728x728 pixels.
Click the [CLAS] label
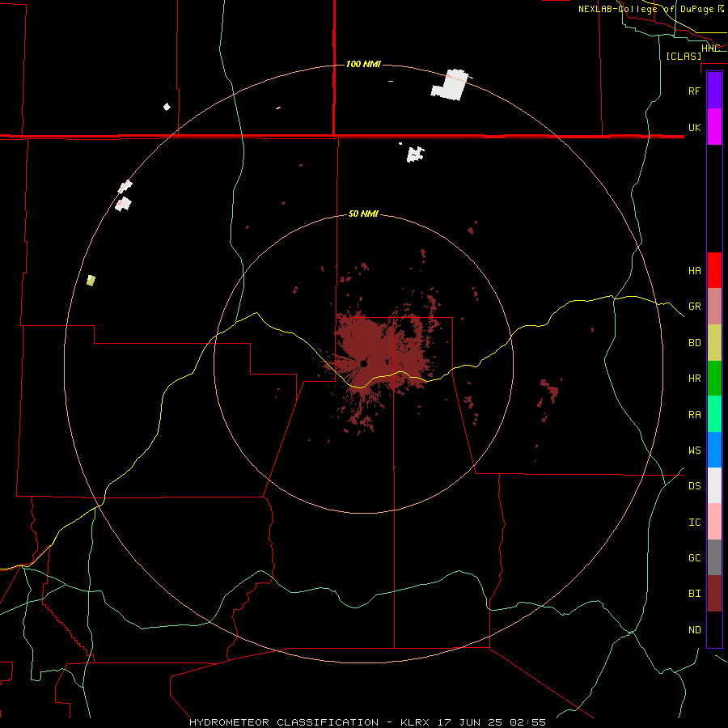tap(684, 56)
